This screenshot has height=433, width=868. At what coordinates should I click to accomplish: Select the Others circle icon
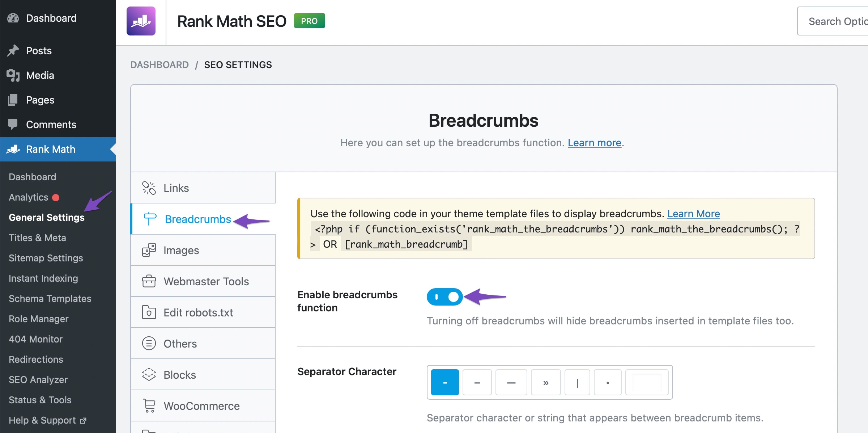tap(148, 343)
